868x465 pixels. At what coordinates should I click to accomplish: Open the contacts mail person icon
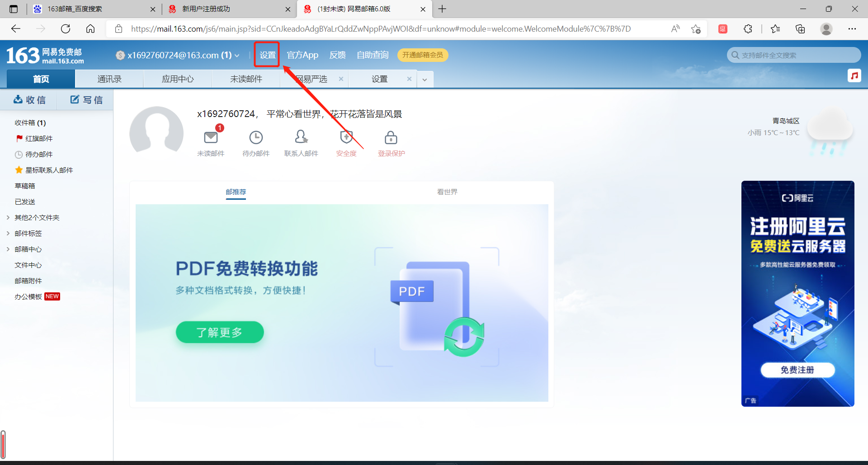tap(301, 137)
